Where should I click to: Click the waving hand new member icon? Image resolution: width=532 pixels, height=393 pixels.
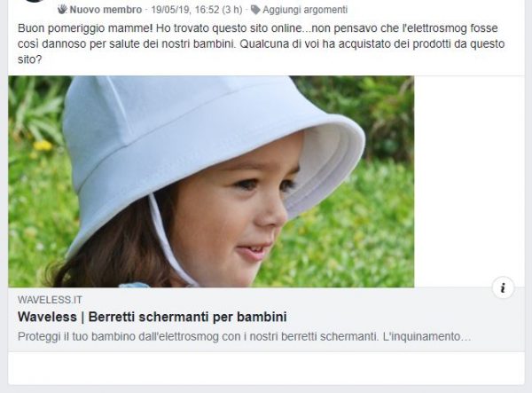pyautogui.click(x=62, y=10)
